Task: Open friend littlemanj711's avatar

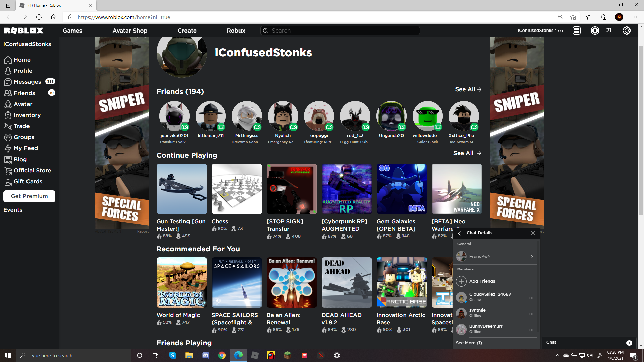Action: [x=211, y=116]
